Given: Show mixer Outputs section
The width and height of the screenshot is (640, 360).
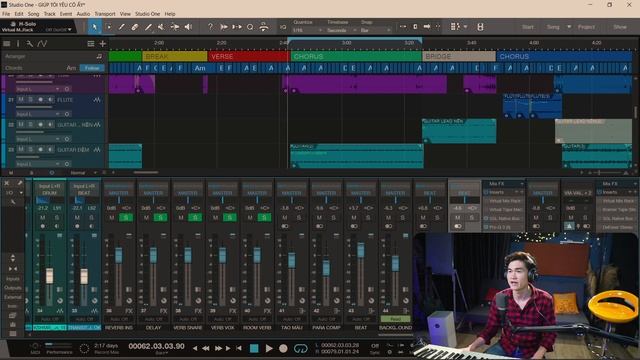Looking at the screenshot, I should coord(13,288).
